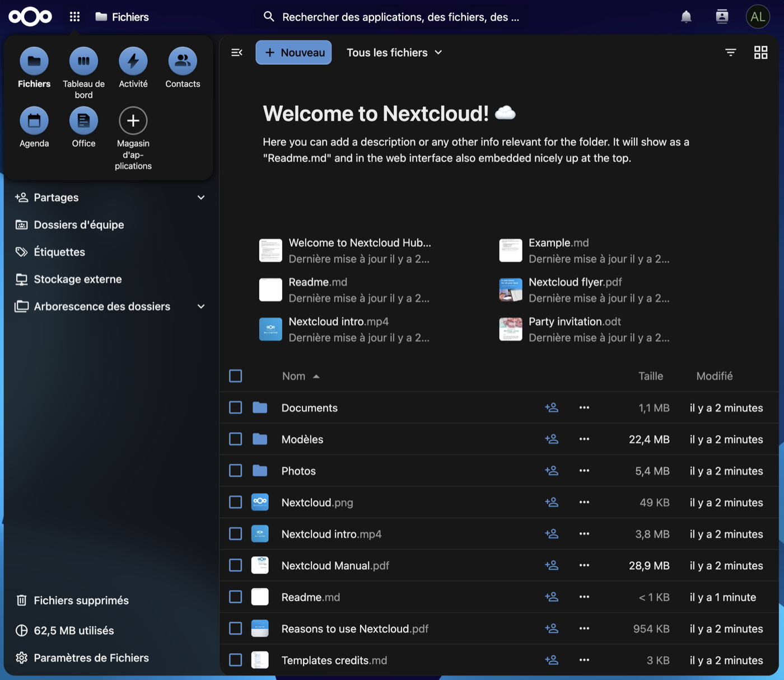Screen dimensions: 784x680
Task: Sort by the Nom column header
Action: (301, 376)
